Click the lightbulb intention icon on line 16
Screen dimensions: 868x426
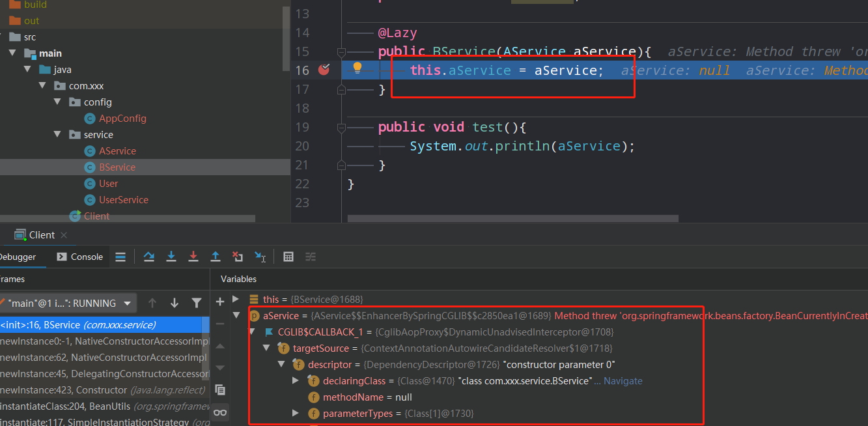[357, 68]
